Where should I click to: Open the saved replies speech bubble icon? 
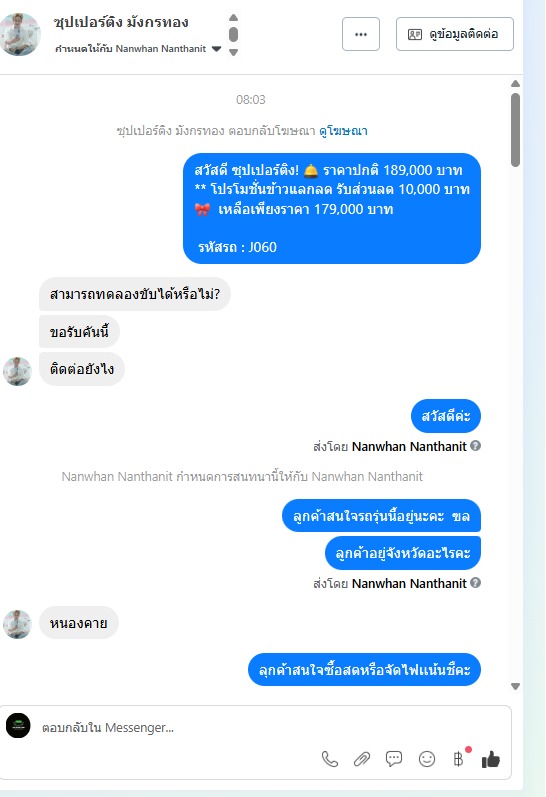click(x=394, y=759)
